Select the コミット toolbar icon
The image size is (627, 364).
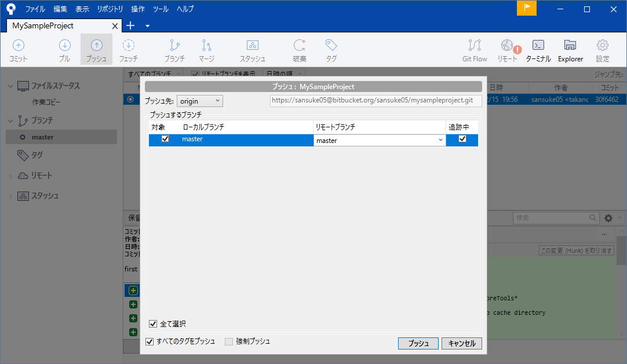pos(18,50)
